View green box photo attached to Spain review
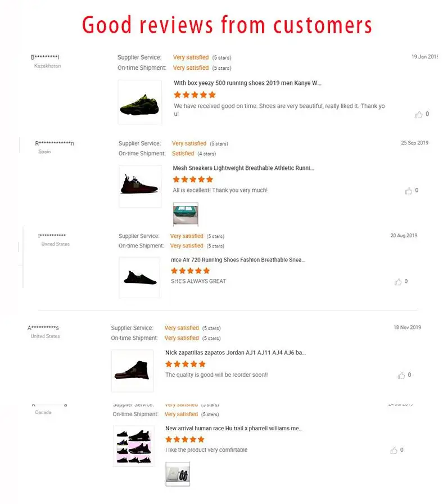 186,215
